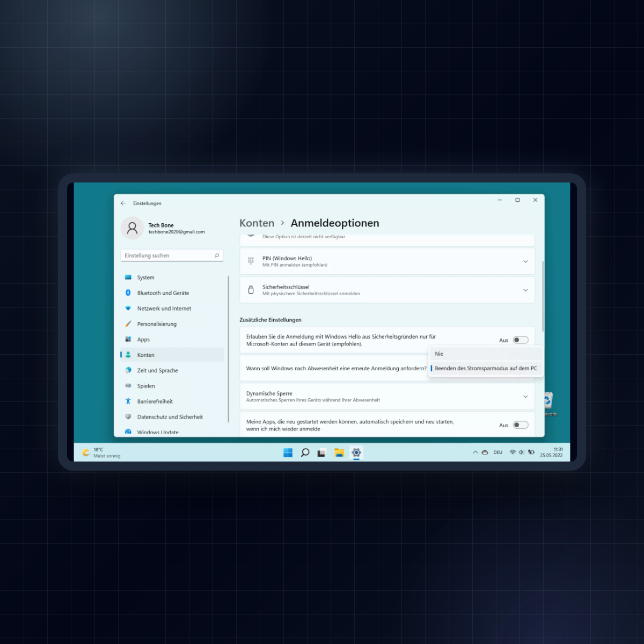
Task: Click the Netzwerk und Internet wifi icon
Action: click(128, 309)
